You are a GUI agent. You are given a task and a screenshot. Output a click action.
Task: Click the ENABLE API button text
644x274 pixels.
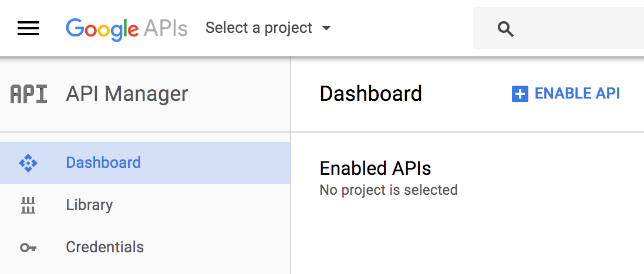[x=577, y=93]
